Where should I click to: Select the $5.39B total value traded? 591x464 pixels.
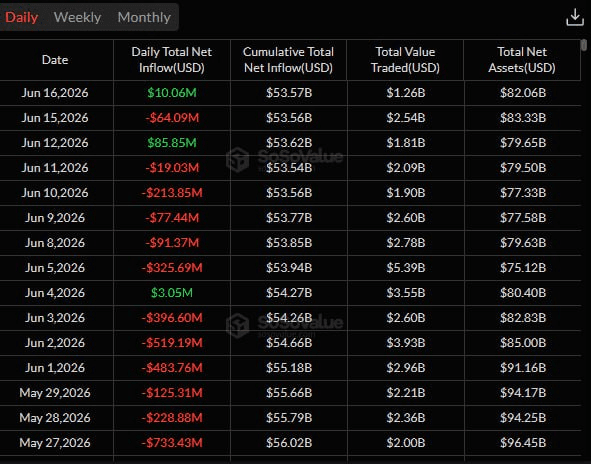point(406,268)
